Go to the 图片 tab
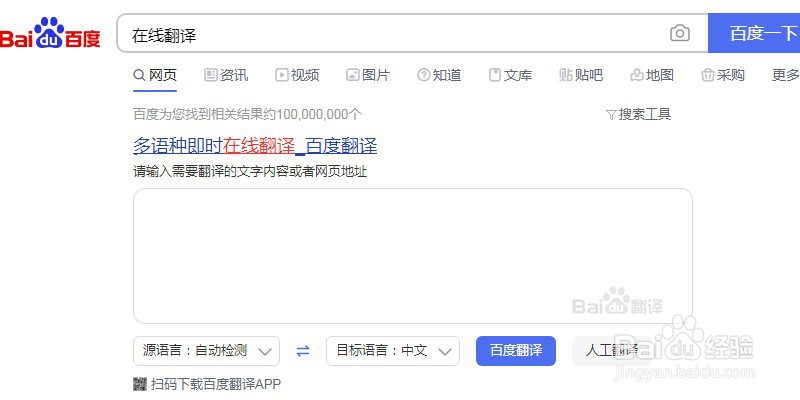Image resolution: width=800 pixels, height=400 pixels. pos(368,76)
